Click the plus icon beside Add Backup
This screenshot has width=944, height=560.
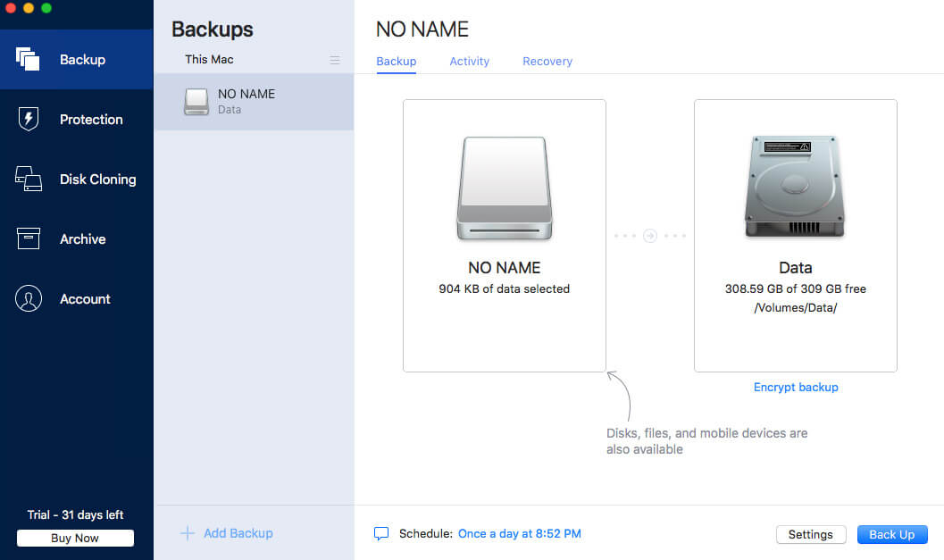[188, 533]
